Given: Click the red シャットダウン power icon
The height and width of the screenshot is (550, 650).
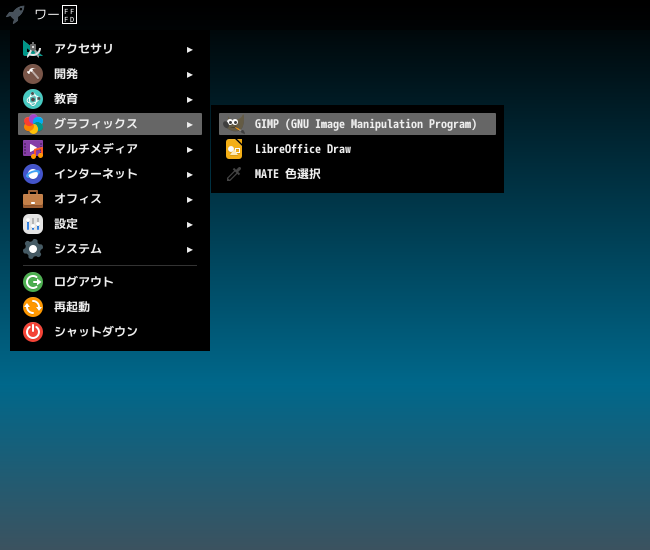Looking at the screenshot, I should pyautogui.click(x=33, y=332).
